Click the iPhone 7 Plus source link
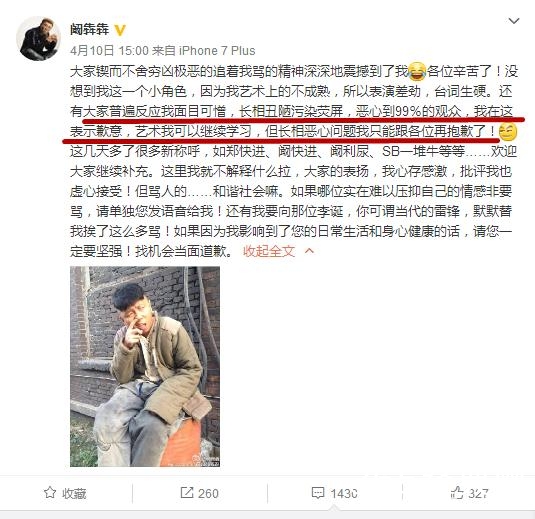This screenshot has width=535, height=519. tap(217, 51)
